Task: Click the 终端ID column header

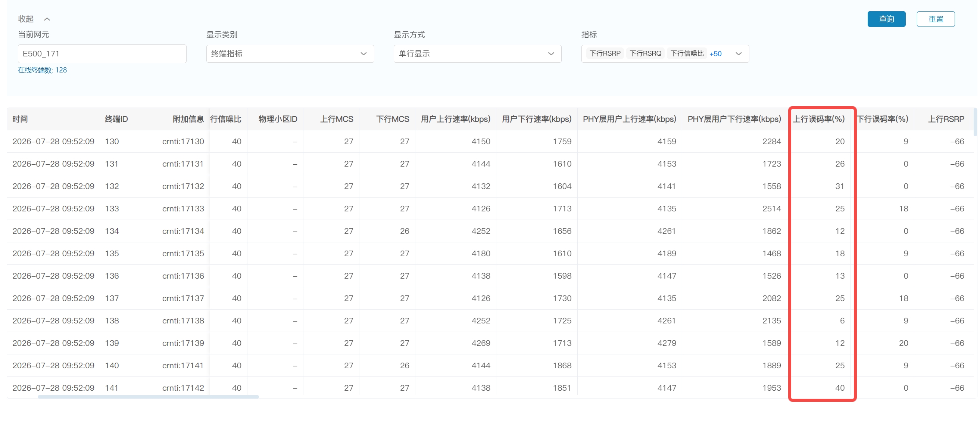Action: [x=116, y=119]
